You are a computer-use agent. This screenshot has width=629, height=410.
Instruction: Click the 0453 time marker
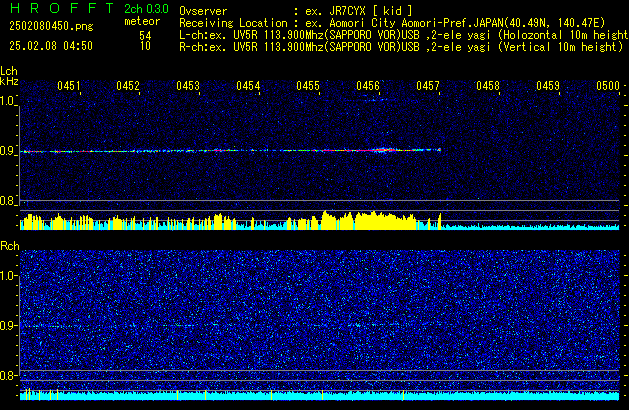(188, 86)
